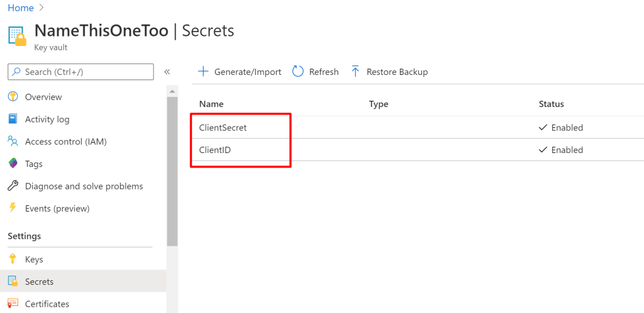Click the Activity log icon
Viewport: 644px width, 313px height.
click(13, 119)
